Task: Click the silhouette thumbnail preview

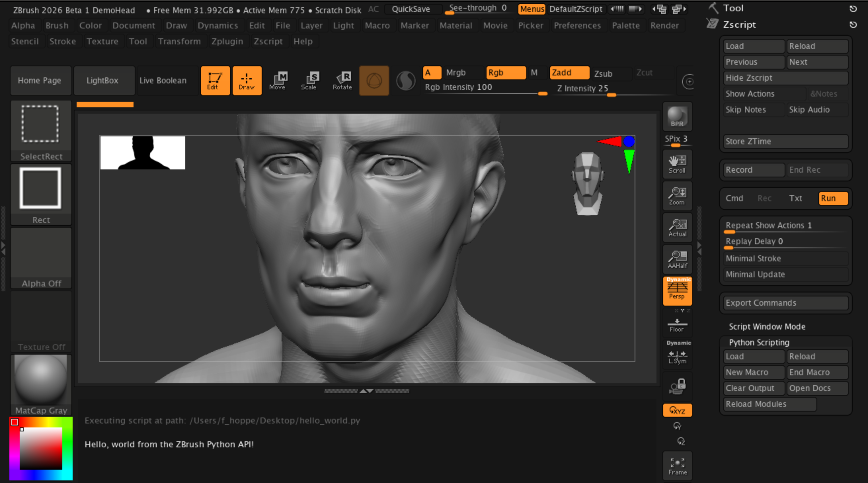Action: [x=142, y=153]
